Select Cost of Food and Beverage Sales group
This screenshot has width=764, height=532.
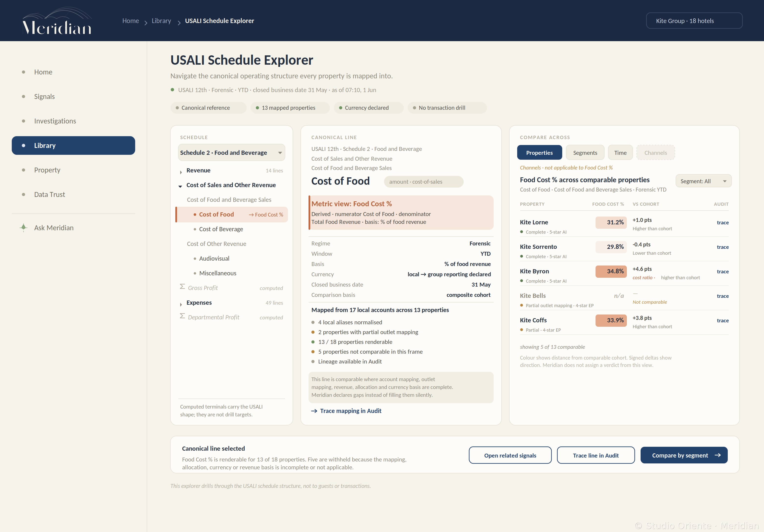click(x=229, y=200)
